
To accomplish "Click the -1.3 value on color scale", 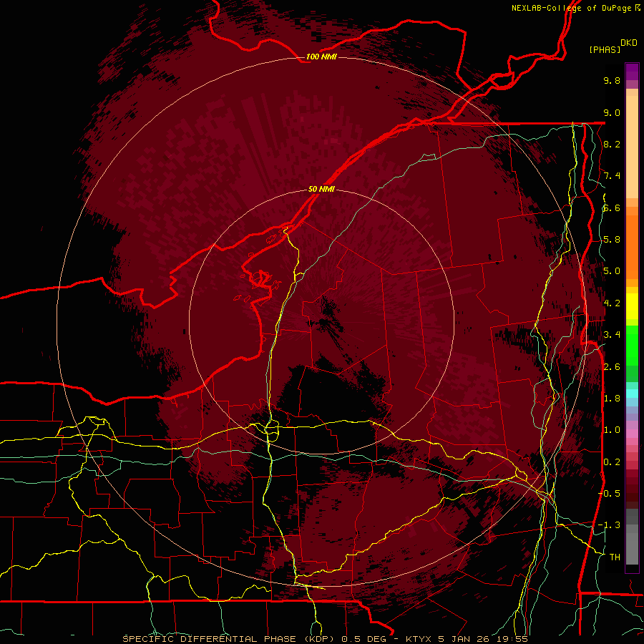I will [609, 525].
